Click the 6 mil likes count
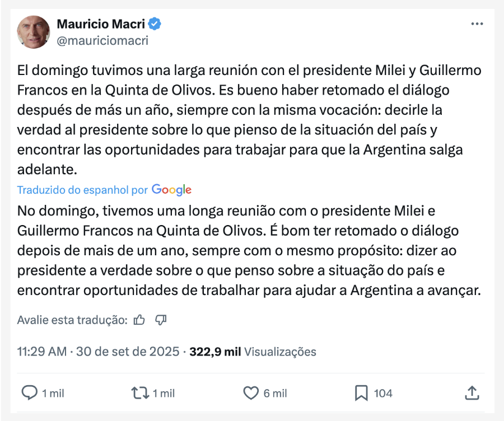 275,394
